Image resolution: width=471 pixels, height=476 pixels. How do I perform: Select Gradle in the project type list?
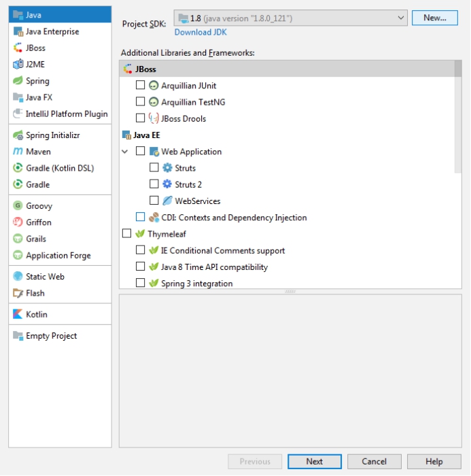60,184
